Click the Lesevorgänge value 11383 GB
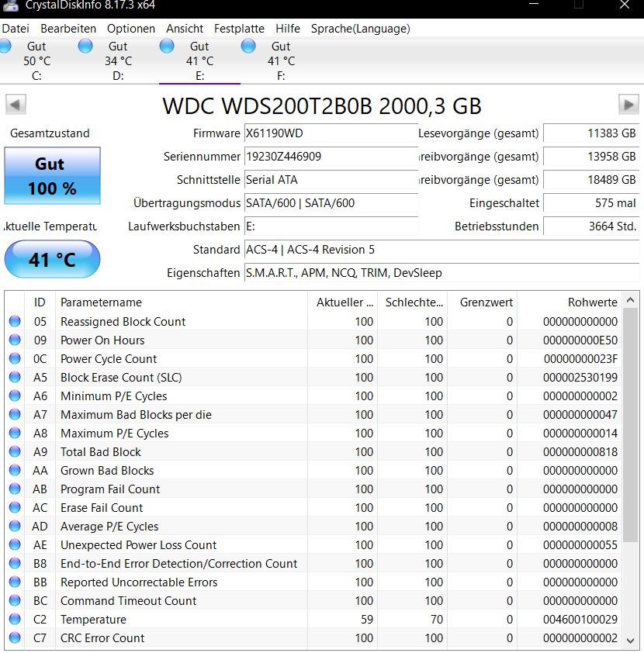The height and width of the screenshot is (653, 644). 591,133
